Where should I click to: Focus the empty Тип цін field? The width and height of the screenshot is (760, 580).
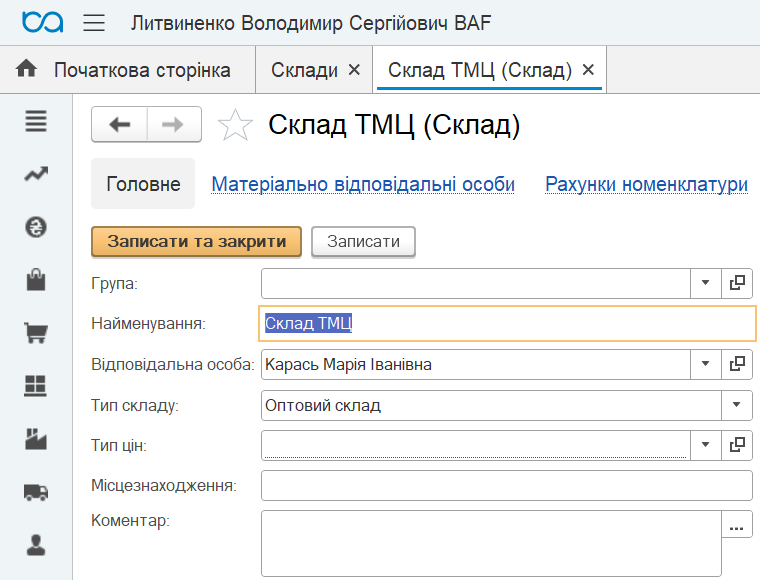pyautogui.click(x=476, y=445)
